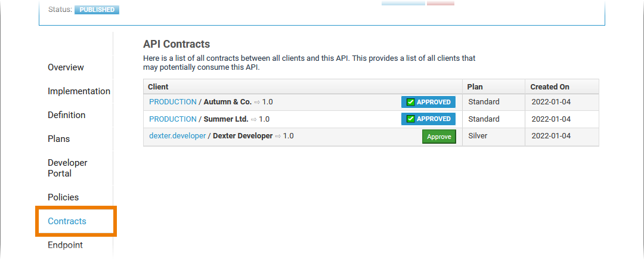This screenshot has width=644, height=260.
Task: Click the Plan column header
Action: (x=475, y=87)
